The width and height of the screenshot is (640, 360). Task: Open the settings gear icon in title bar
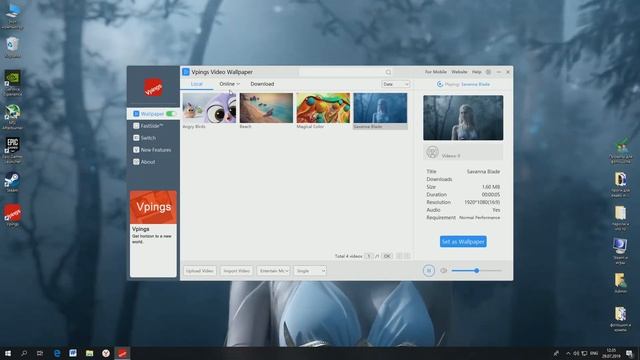pos(488,72)
